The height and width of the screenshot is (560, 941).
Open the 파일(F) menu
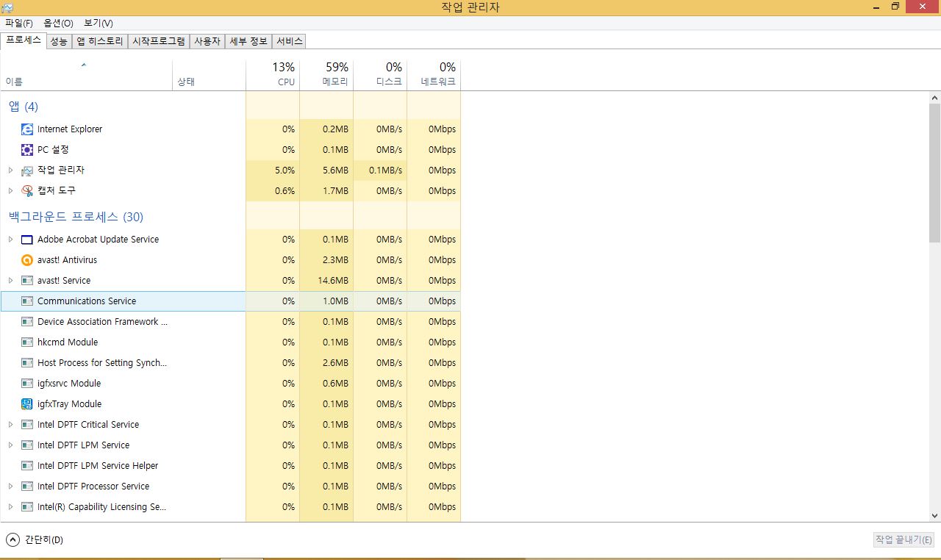pyautogui.click(x=19, y=24)
